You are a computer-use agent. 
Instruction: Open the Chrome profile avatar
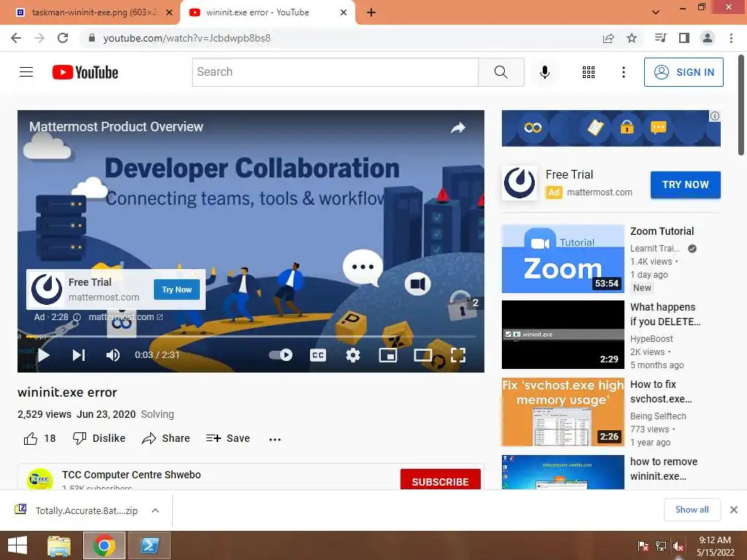point(708,38)
